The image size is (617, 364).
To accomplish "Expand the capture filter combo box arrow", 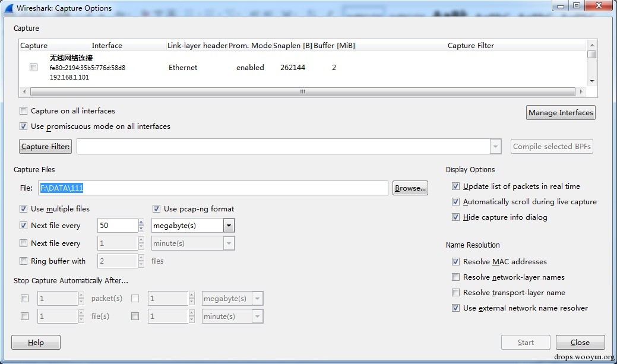I will (x=495, y=147).
